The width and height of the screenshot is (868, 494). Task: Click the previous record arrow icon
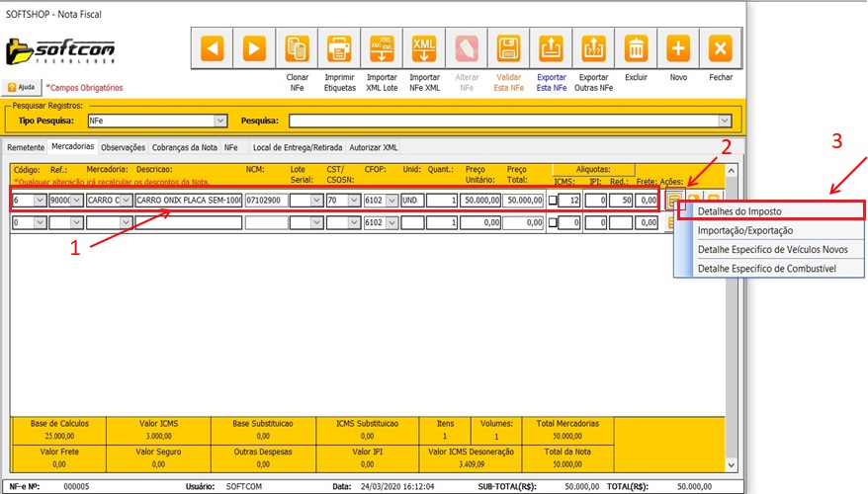click(212, 48)
